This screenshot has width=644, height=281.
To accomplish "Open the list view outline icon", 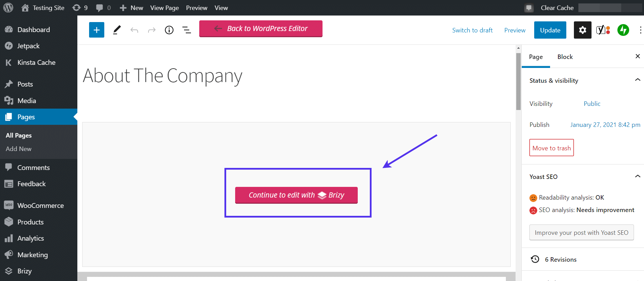I will [186, 30].
